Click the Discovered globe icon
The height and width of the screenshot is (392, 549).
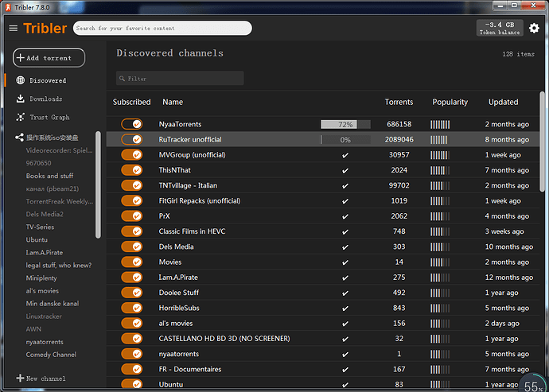(x=21, y=80)
